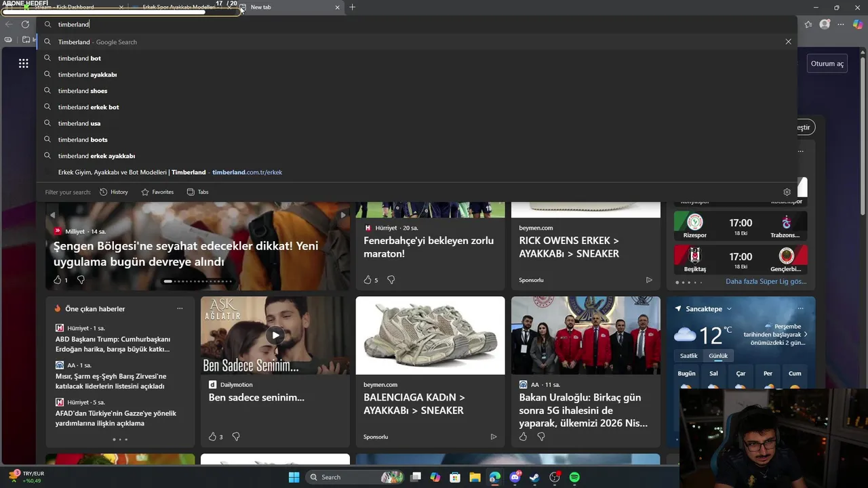Open Spotify from taskbar
Image resolution: width=868 pixels, height=488 pixels.
574,477
